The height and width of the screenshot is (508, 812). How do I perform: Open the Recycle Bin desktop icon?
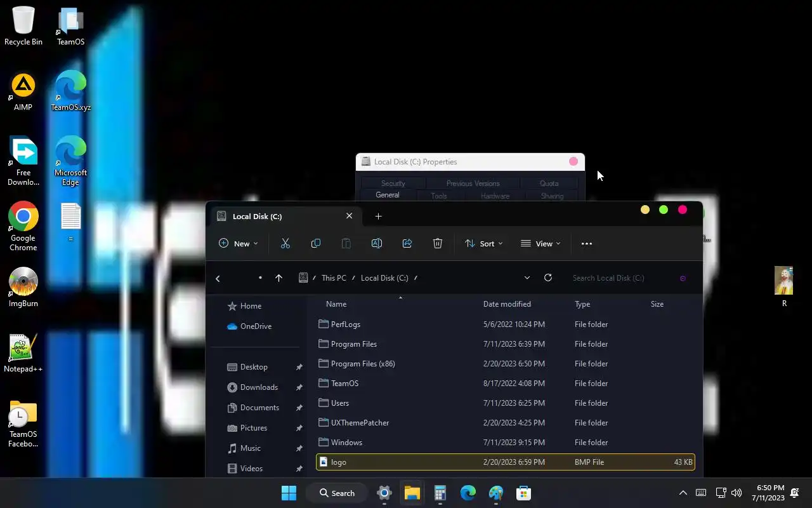pos(23,26)
